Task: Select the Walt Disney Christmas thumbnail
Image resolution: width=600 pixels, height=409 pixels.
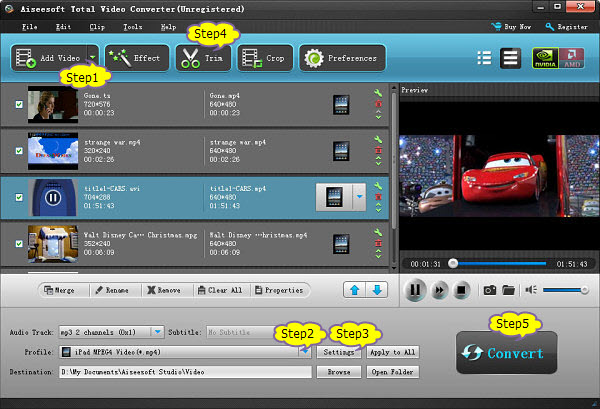Action: (53, 244)
